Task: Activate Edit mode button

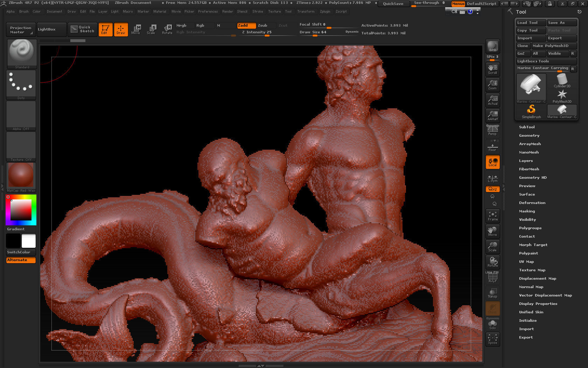Action: (x=105, y=29)
